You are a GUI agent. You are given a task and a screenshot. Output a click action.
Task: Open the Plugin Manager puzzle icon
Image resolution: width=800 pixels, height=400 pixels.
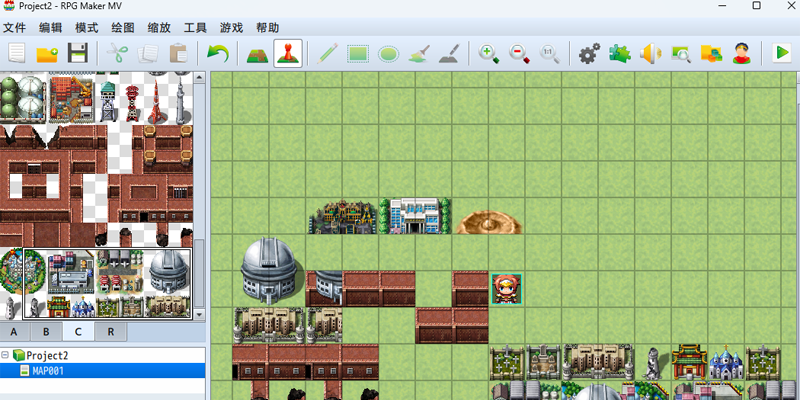click(x=620, y=53)
